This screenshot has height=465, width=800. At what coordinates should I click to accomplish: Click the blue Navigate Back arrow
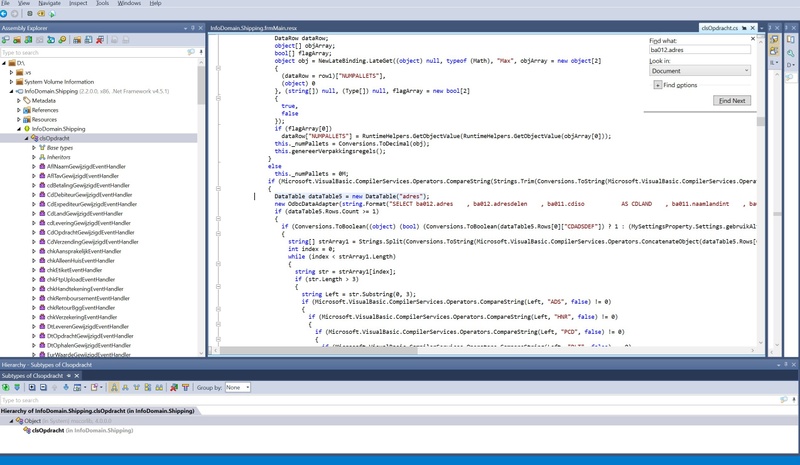click(4, 14)
